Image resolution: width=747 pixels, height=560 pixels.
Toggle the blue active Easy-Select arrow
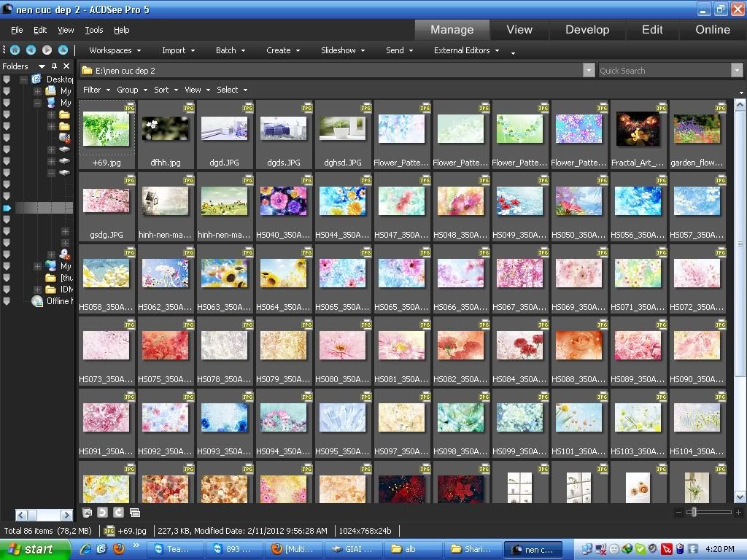(7, 208)
